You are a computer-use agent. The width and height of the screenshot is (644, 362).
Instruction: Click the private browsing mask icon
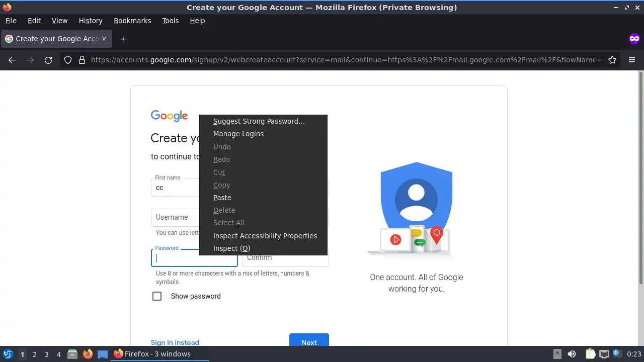[x=634, y=39]
